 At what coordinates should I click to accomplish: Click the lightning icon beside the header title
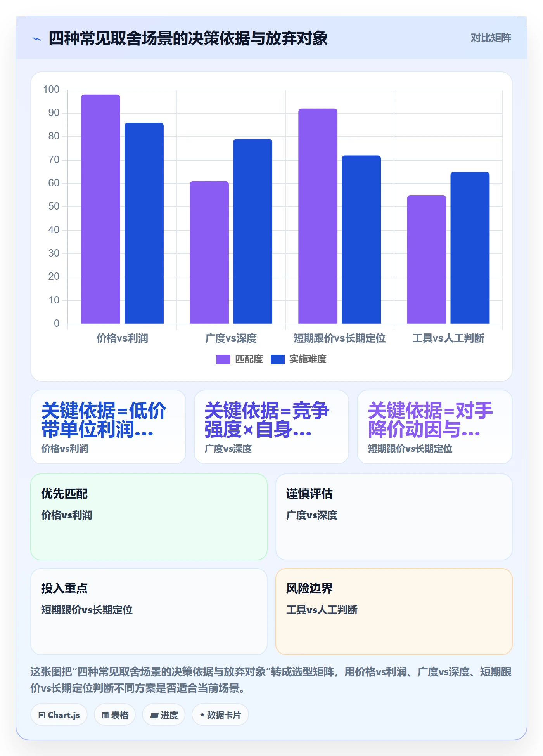point(37,39)
